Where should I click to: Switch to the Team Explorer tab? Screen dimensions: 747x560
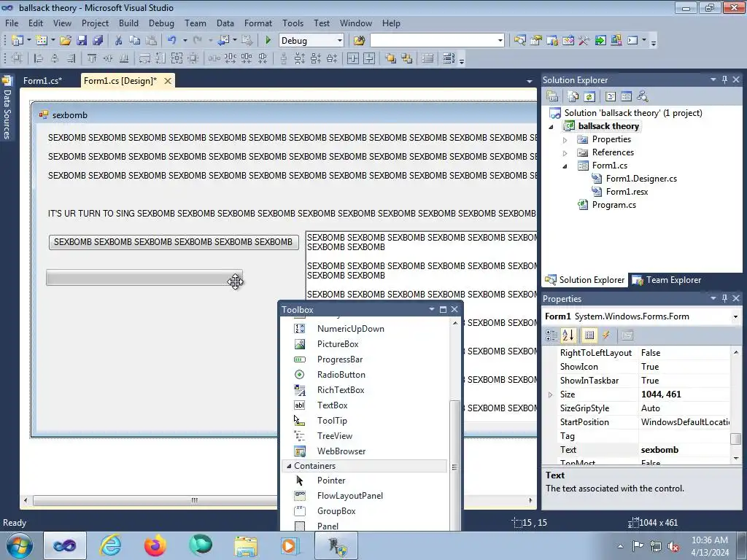pyautogui.click(x=667, y=280)
